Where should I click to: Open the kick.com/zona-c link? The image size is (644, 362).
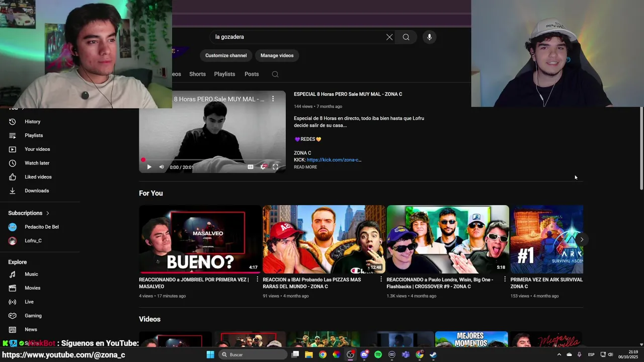[334, 160]
